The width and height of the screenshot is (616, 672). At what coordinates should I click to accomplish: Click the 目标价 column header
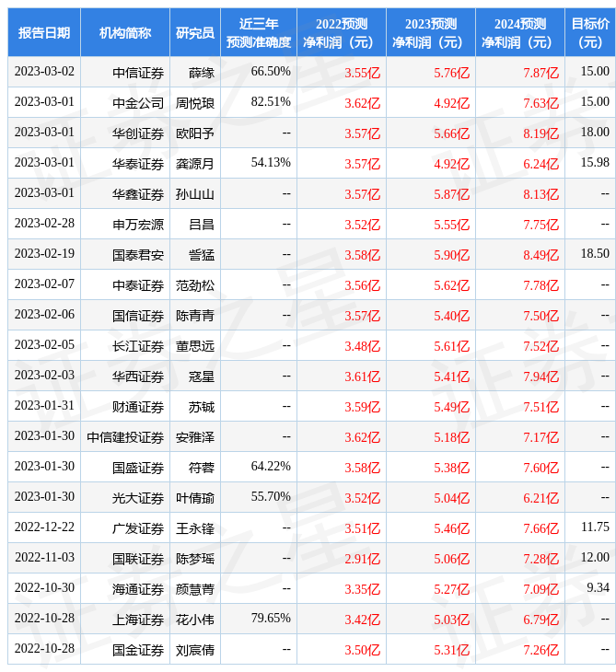point(590,33)
